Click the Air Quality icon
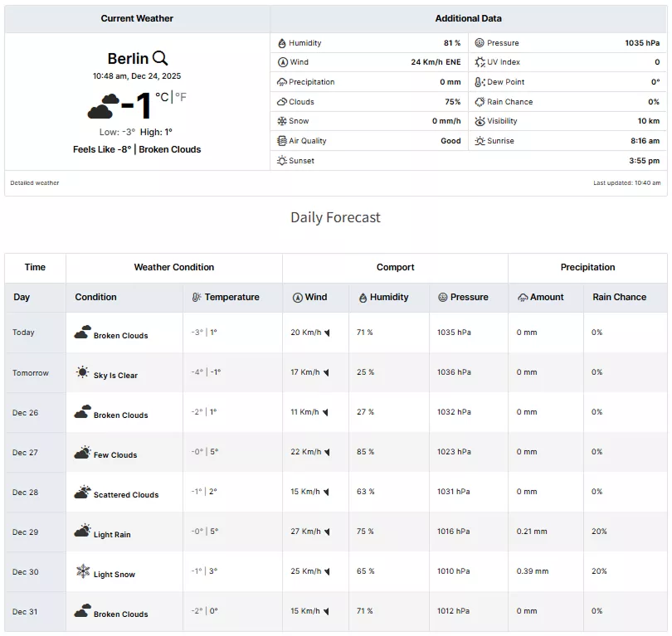Screen dimensions: 672x636 point(281,141)
